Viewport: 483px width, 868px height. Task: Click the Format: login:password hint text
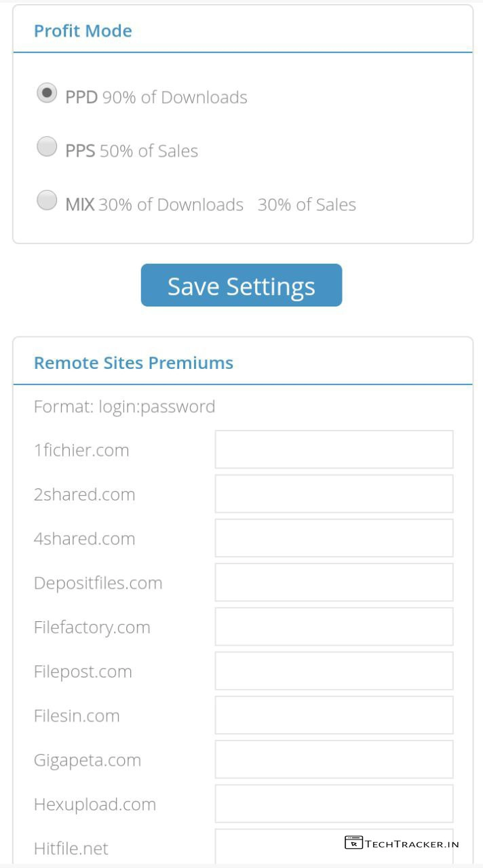(x=124, y=407)
